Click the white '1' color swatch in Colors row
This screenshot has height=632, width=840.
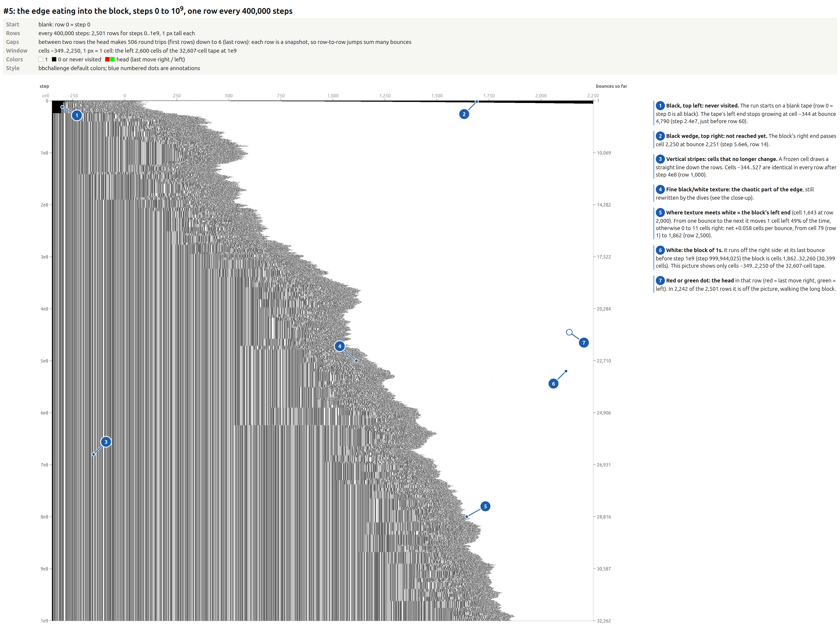(x=41, y=59)
